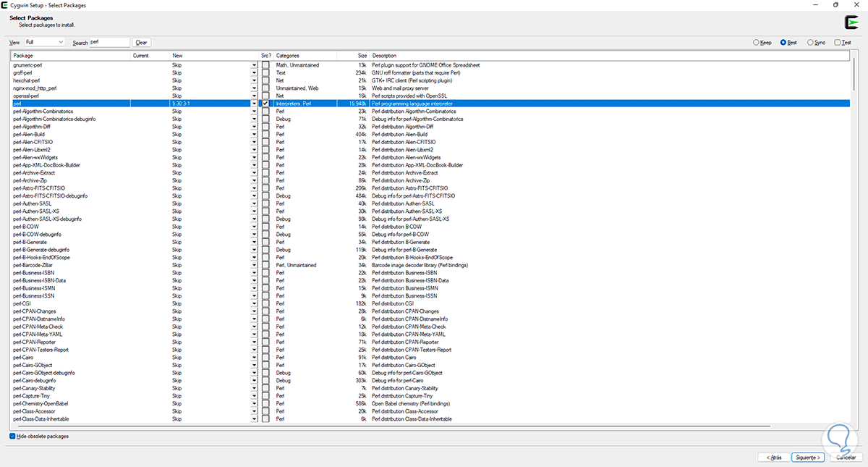The height and width of the screenshot is (467, 868).
Task: Click 'Perl programming language interpreter' description
Action: click(x=413, y=104)
